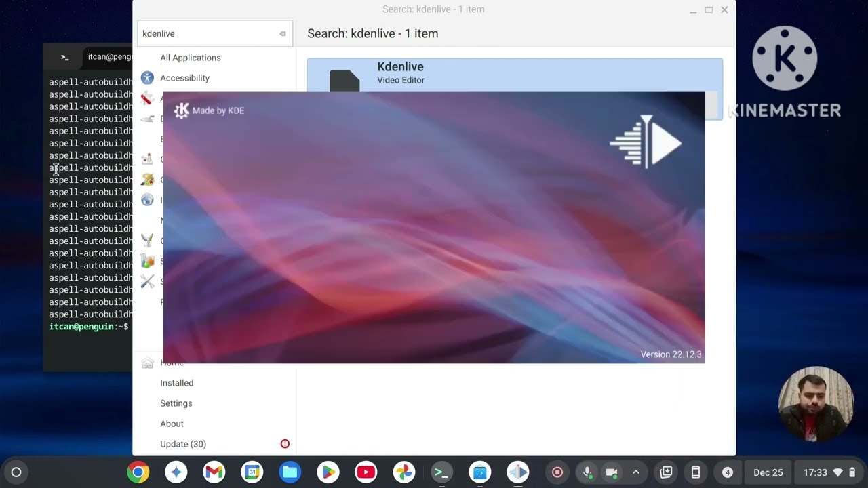The width and height of the screenshot is (868, 488).
Task: Open the Update (30) section
Action: (183, 444)
